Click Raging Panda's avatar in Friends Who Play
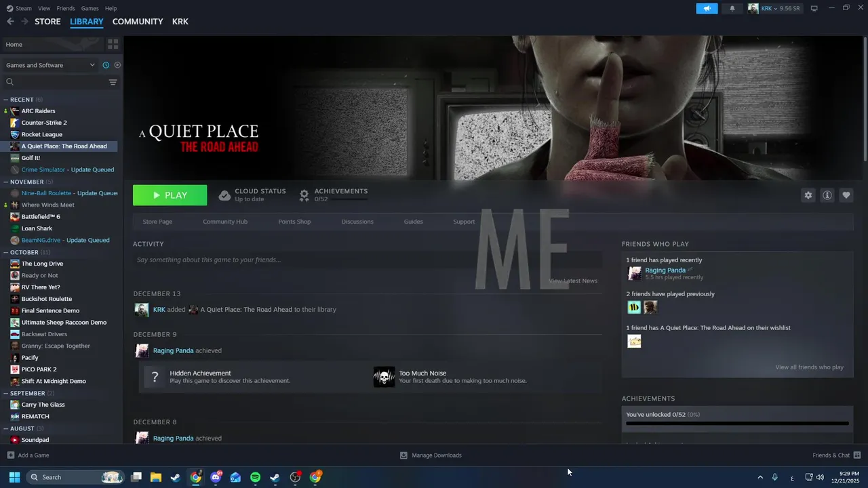Image resolution: width=868 pixels, height=488 pixels. click(635, 273)
